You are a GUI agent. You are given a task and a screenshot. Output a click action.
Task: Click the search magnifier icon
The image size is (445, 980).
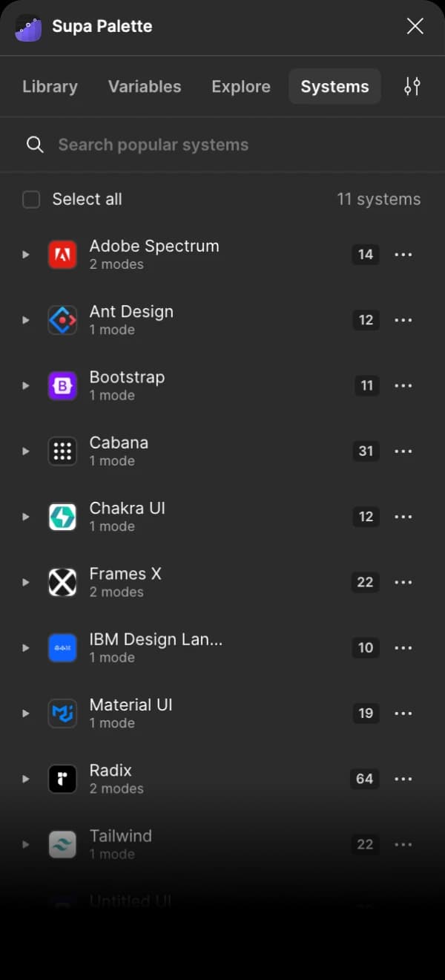[x=35, y=144]
